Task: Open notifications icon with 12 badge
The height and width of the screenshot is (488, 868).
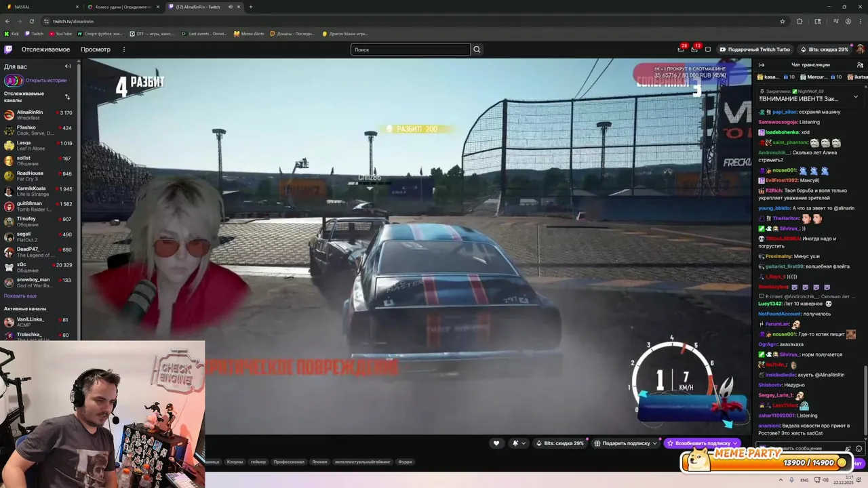Action: [x=694, y=49]
